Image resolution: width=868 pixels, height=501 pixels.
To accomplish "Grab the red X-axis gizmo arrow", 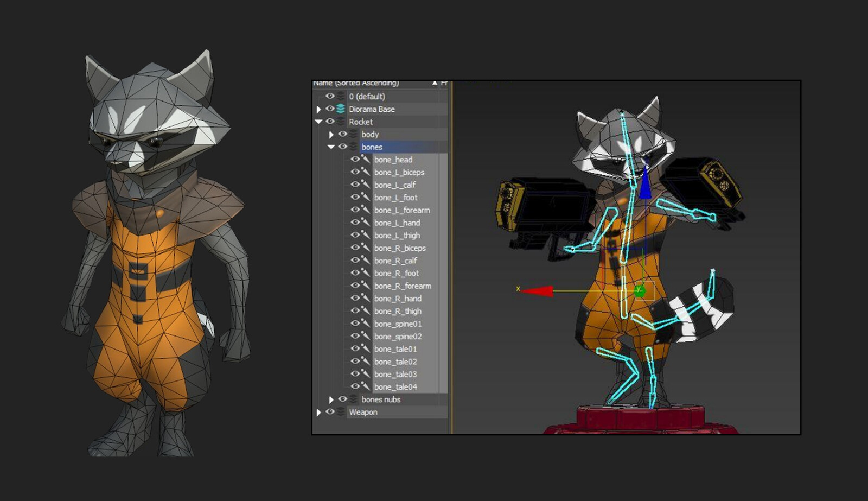I will [x=537, y=291].
